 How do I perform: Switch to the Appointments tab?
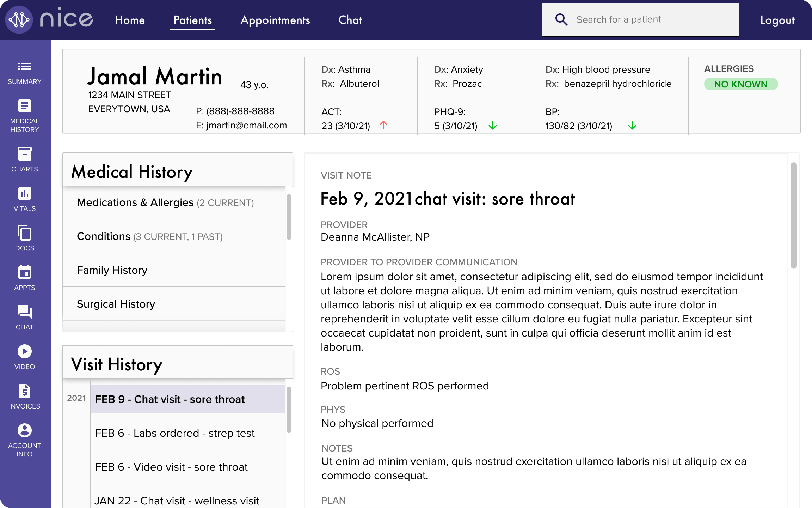click(275, 20)
